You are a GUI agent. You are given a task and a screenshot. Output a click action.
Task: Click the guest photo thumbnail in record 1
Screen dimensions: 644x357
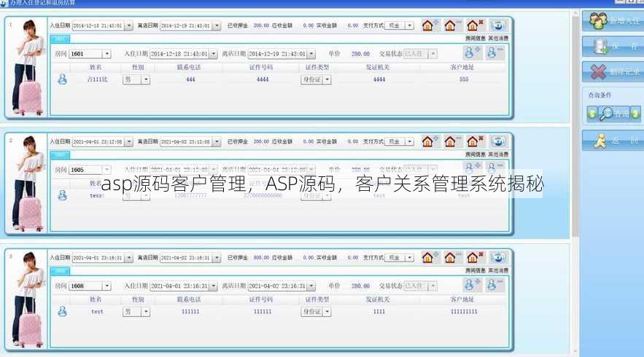point(27,67)
